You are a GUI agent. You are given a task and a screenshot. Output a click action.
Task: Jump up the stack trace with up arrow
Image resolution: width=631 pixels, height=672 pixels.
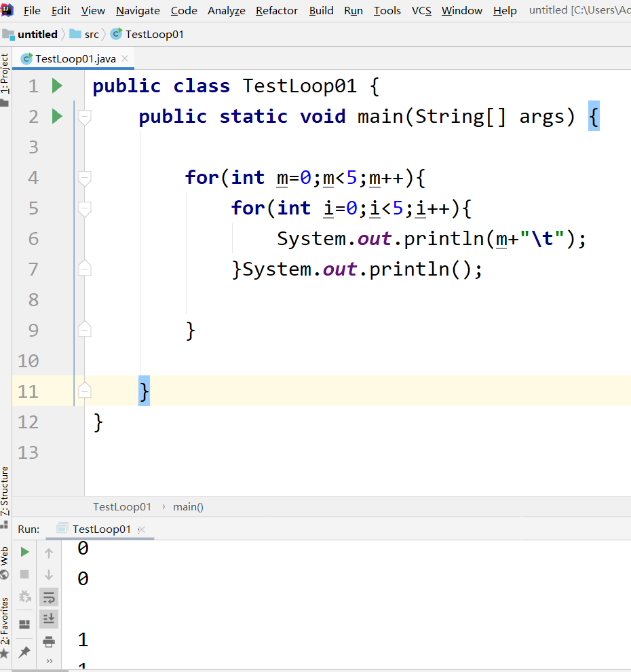pos(49,553)
